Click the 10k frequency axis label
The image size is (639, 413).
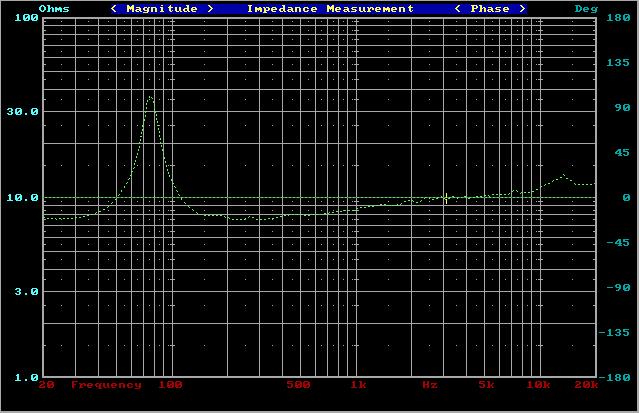tap(538, 385)
